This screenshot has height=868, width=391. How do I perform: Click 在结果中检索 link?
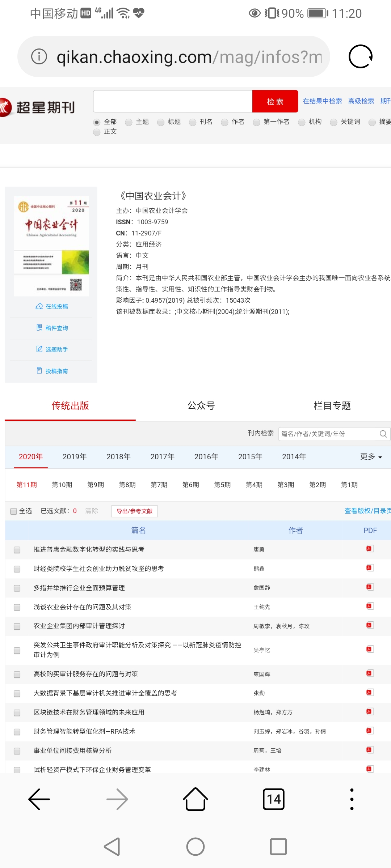point(322,101)
